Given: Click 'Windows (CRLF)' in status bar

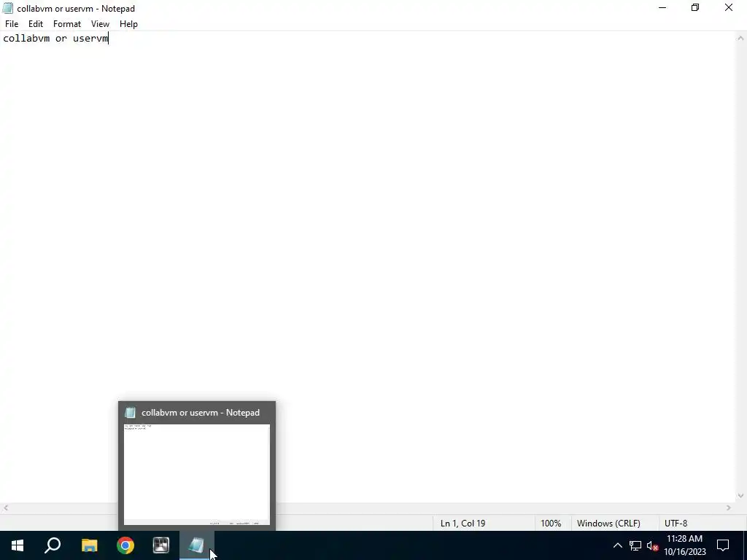Looking at the screenshot, I should pyautogui.click(x=608, y=524).
